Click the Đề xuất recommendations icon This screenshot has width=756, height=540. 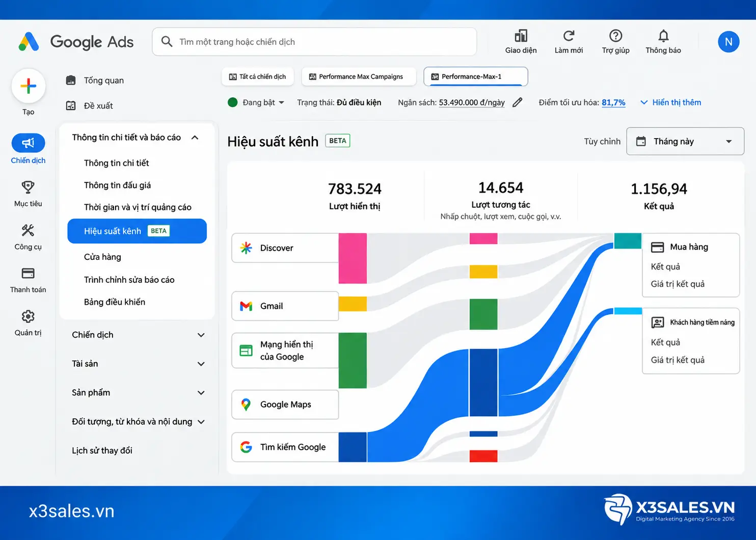(x=71, y=105)
